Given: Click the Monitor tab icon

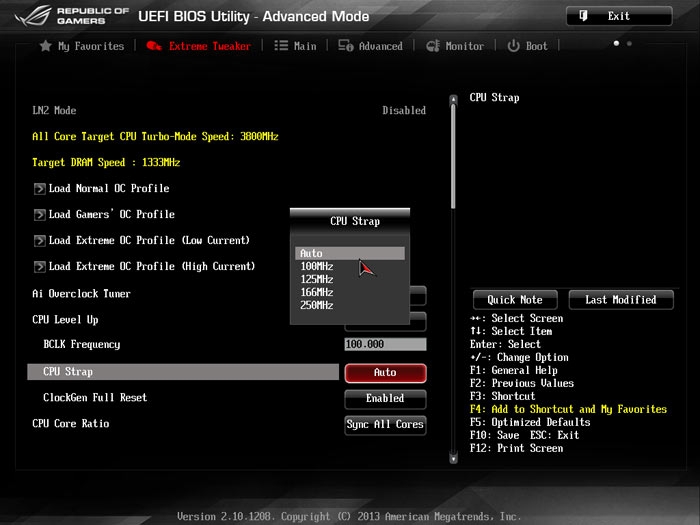Looking at the screenshot, I should (433, 46).
